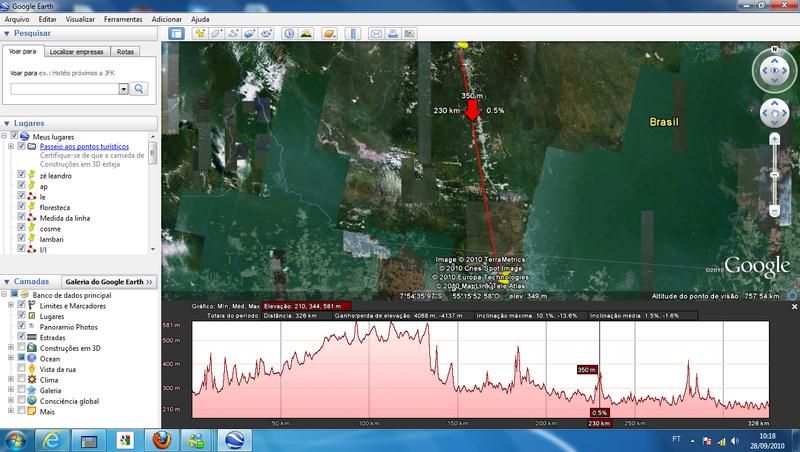This screenshot has width=800, height=452.
Task: Open Firefox from the taskbar
Action: click(161, 440)
